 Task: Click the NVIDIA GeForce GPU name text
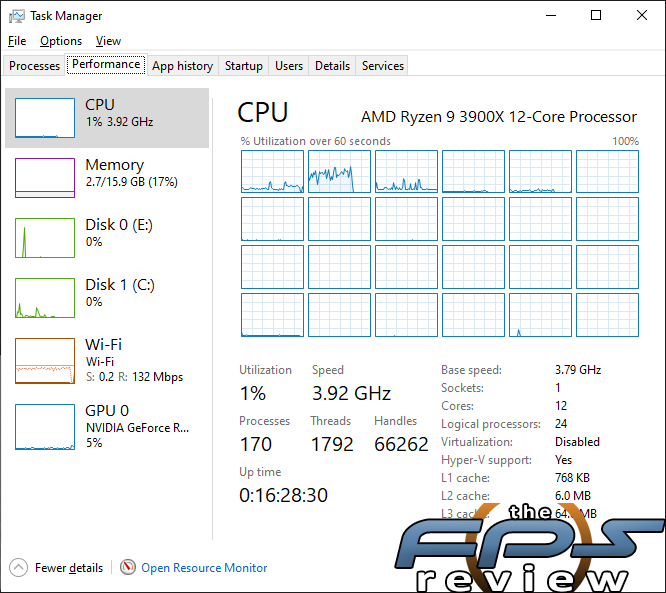point(137,427)
